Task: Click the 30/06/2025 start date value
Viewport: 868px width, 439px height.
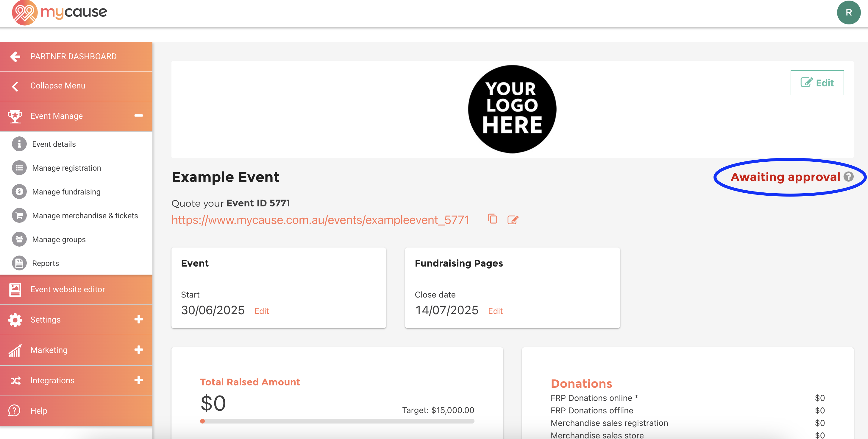Action: 213,310
